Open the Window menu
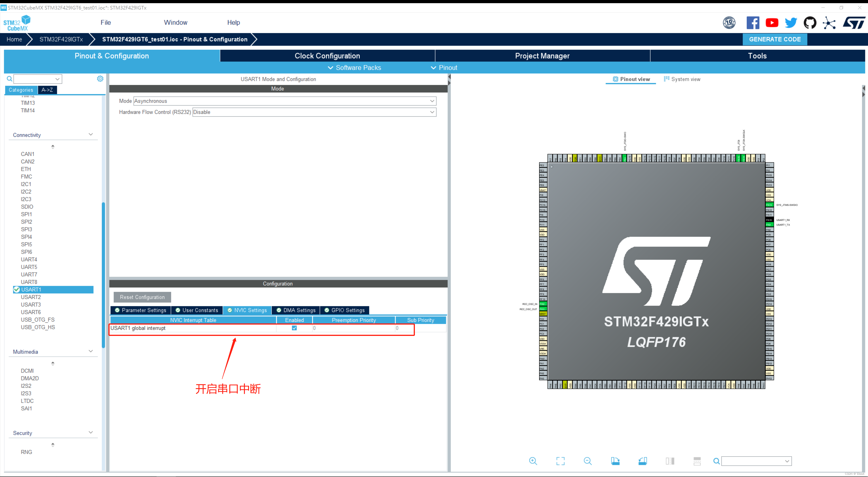This screenshot has height=477, width=868. coord(176,22)
